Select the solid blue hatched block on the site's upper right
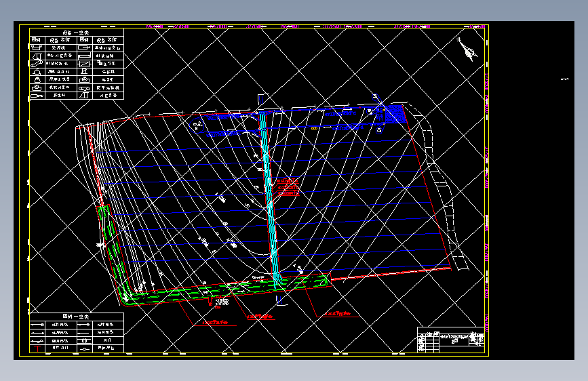Viewport: 588px width, 381px height. (x=395, y=114)
